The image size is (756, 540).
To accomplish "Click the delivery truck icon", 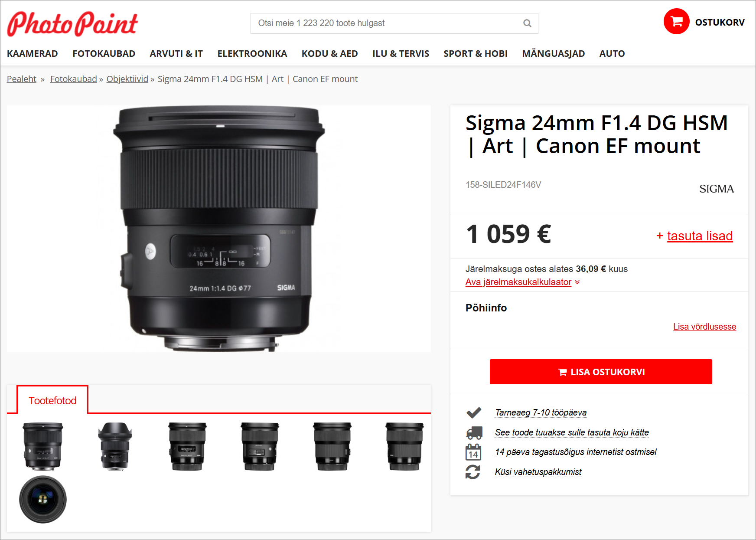I will [x=474, y=432].
